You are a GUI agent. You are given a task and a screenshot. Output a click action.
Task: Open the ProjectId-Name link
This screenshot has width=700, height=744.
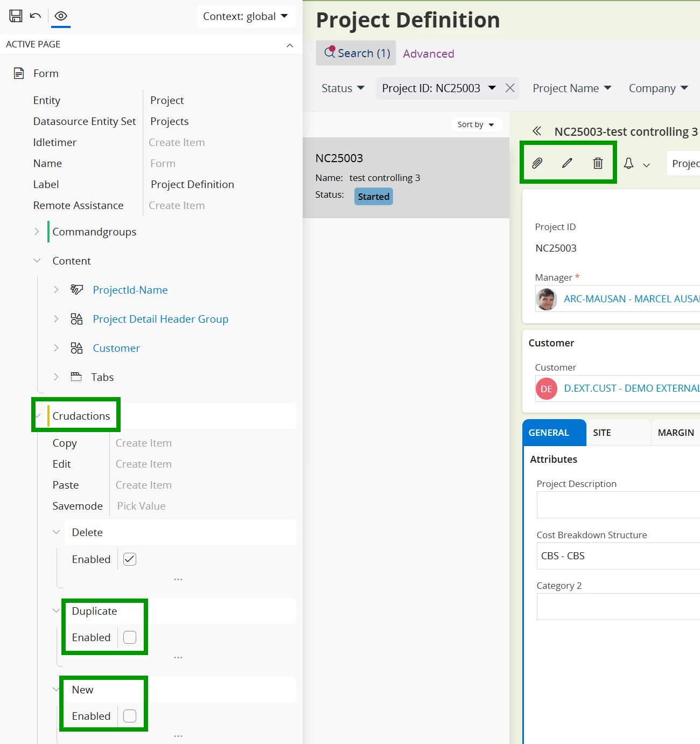coord(130,290)
